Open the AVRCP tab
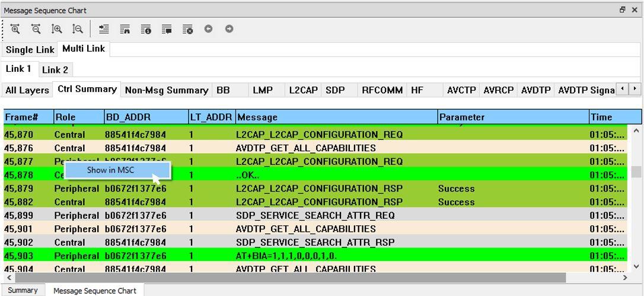This screenshot has height=296, width=644. [x=498, y=90]
